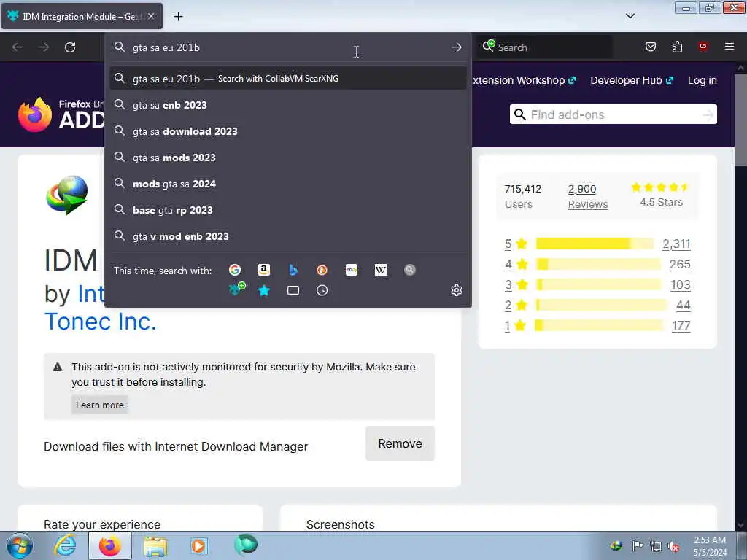The image size is (747, 560).
Task: Search this time with Amazon
Action: pos(264,270)
